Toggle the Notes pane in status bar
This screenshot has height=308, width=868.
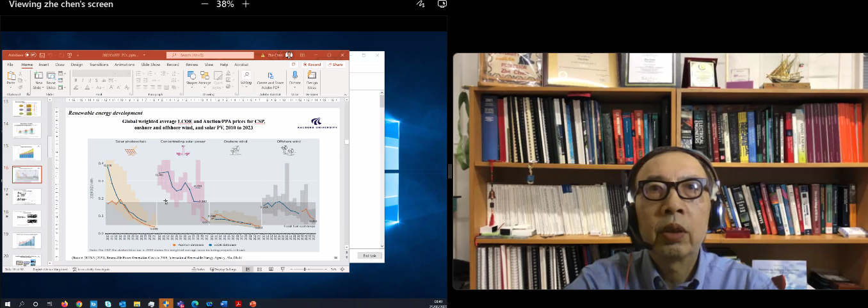(197, 269)
